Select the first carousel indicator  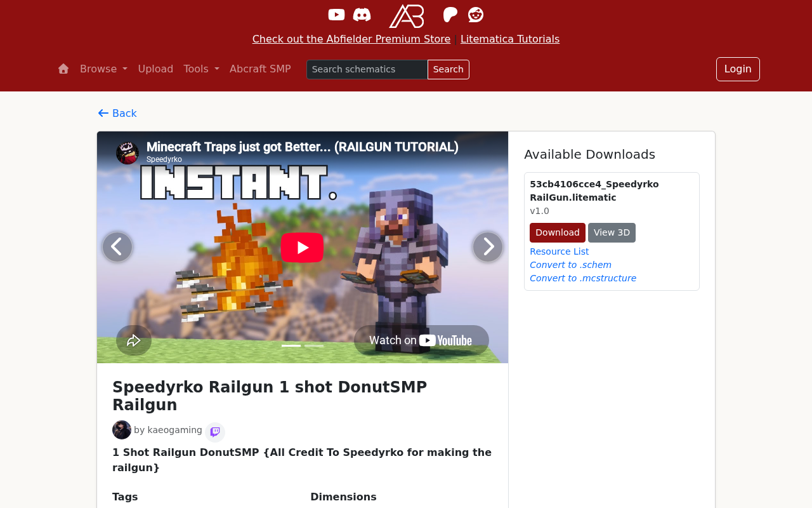291,346
